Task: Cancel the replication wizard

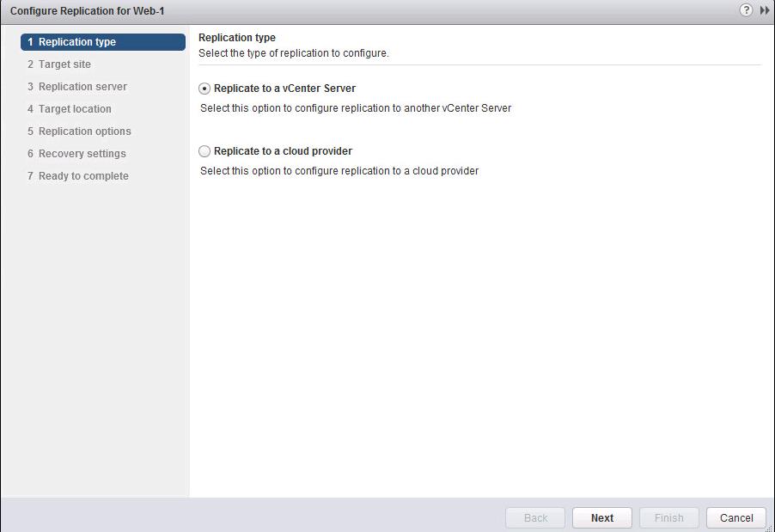Action: coord(736,517)
